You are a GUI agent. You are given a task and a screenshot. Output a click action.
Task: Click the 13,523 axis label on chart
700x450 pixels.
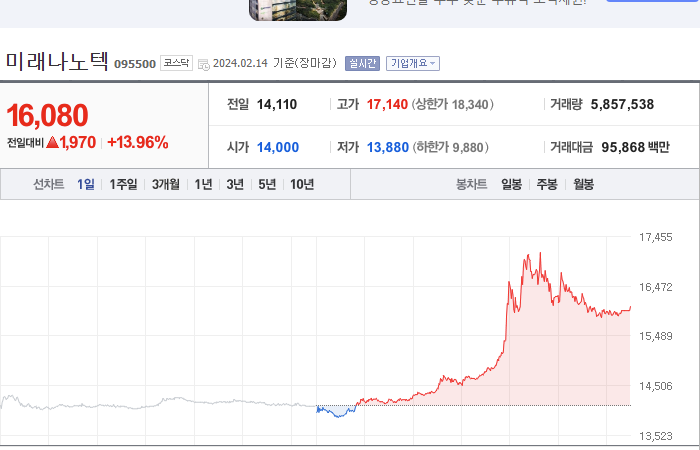(x=655, y=436)
